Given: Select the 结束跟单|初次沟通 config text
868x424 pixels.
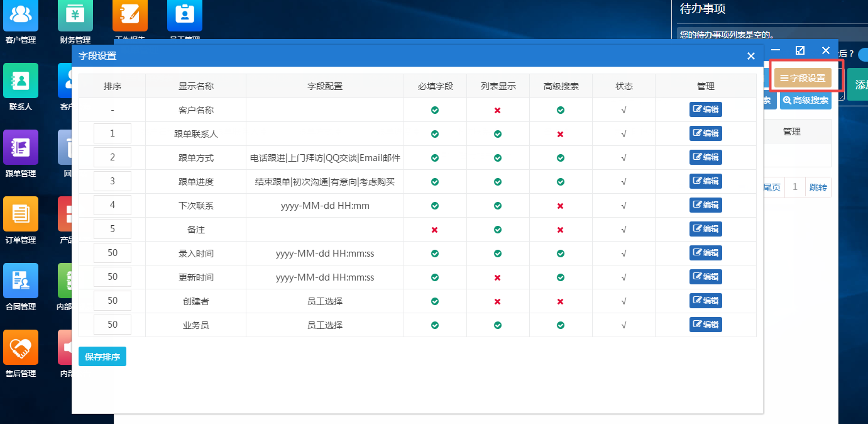Looking at the screenshot, I should [325, 182].
